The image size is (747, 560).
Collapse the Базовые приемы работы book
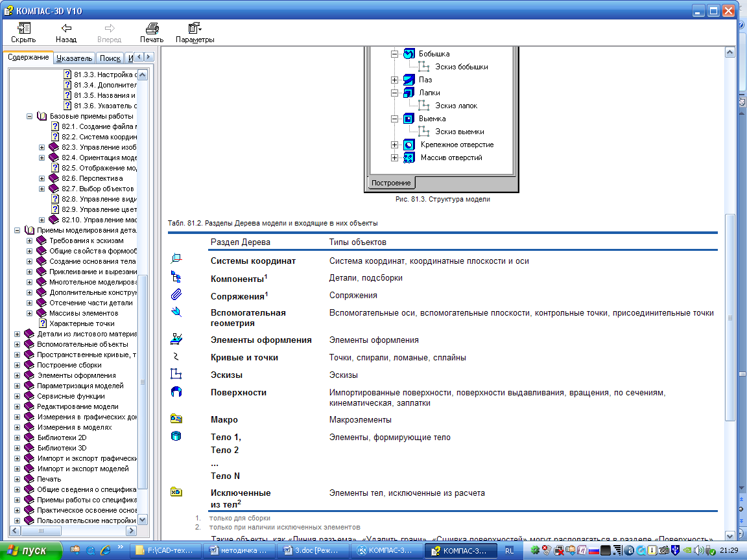[30, 116]
